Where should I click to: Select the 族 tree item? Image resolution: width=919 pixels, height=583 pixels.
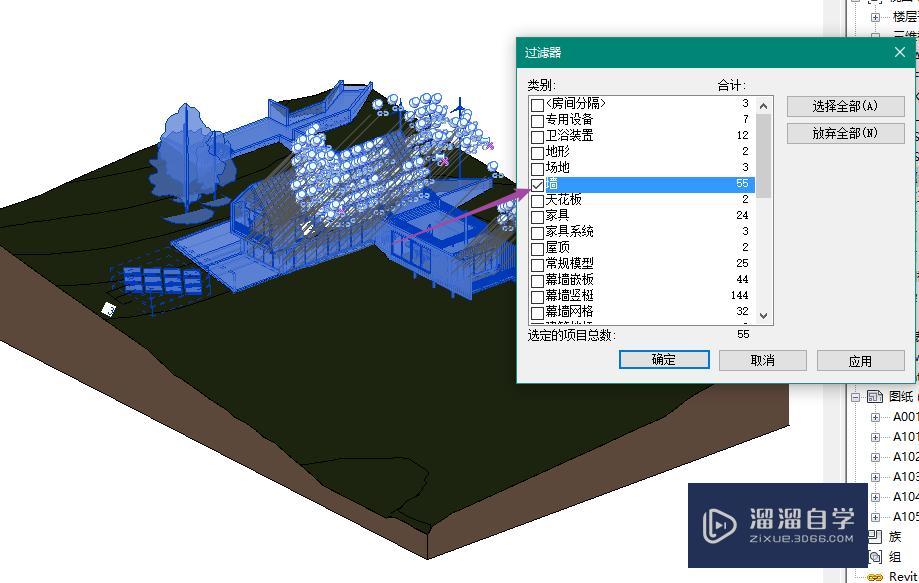click(895, 536)
